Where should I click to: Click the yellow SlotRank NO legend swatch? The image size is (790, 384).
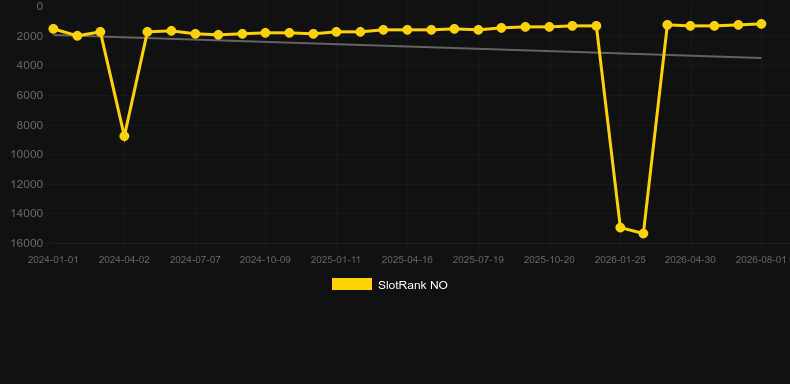[352, 284]
